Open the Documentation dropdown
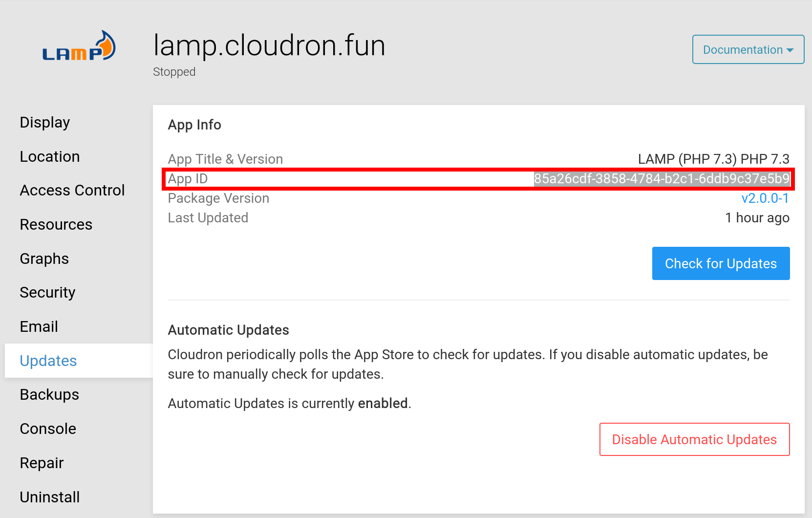Image resolution: width=812 pixels, height=518 pixels. (748, 49)
